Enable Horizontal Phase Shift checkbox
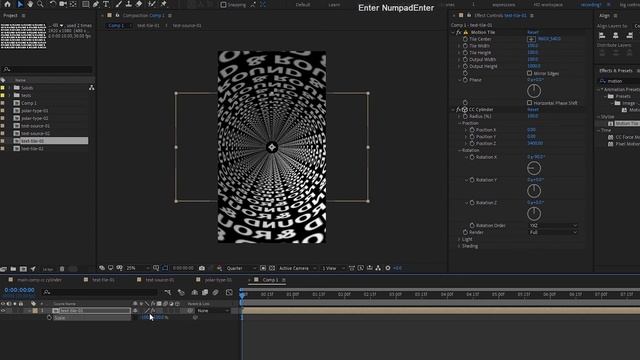 coord(529,103)
